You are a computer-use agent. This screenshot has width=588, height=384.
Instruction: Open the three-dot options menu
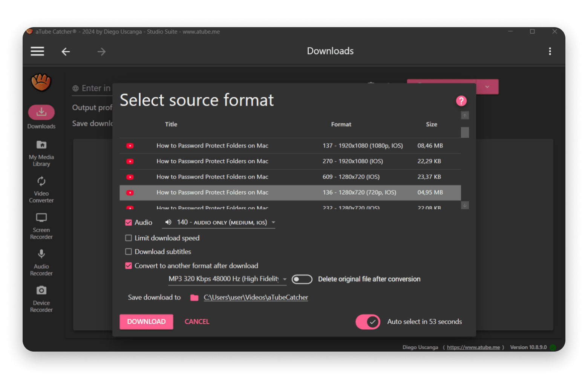coord(550,51)
